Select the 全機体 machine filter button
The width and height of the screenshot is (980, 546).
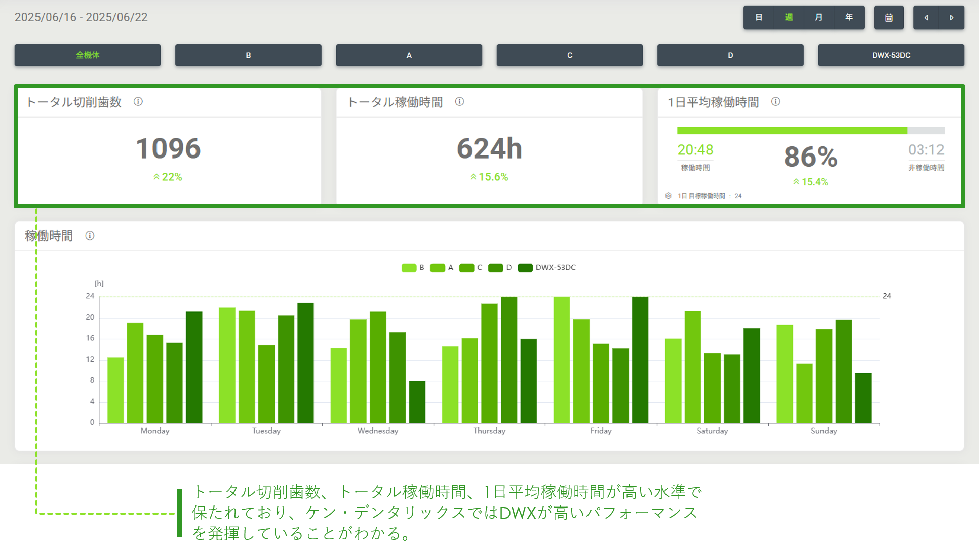[88, 55]
